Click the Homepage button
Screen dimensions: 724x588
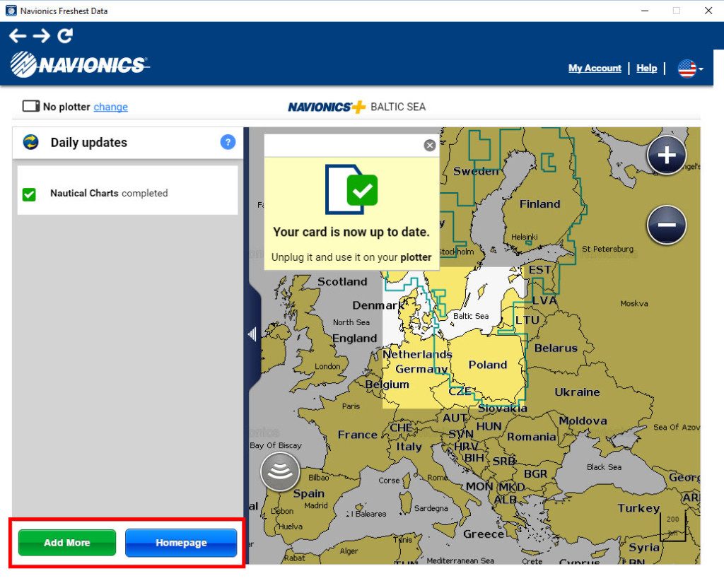pyautogui.click(x=181, y=542)
